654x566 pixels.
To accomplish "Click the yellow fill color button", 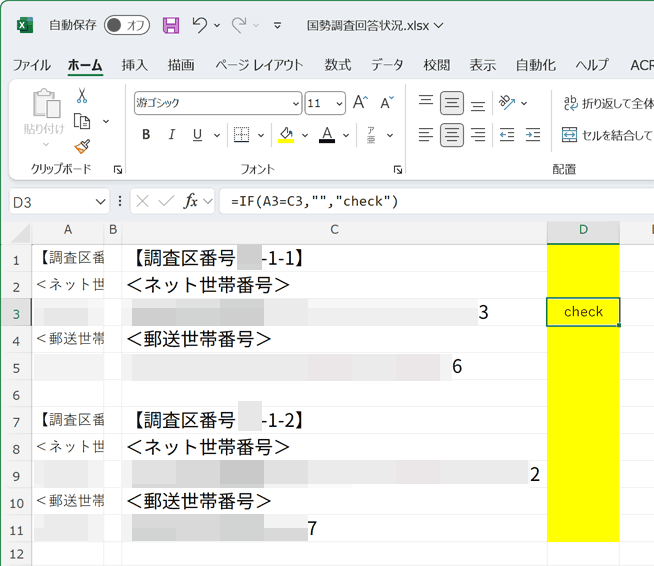I will (286, 135).
